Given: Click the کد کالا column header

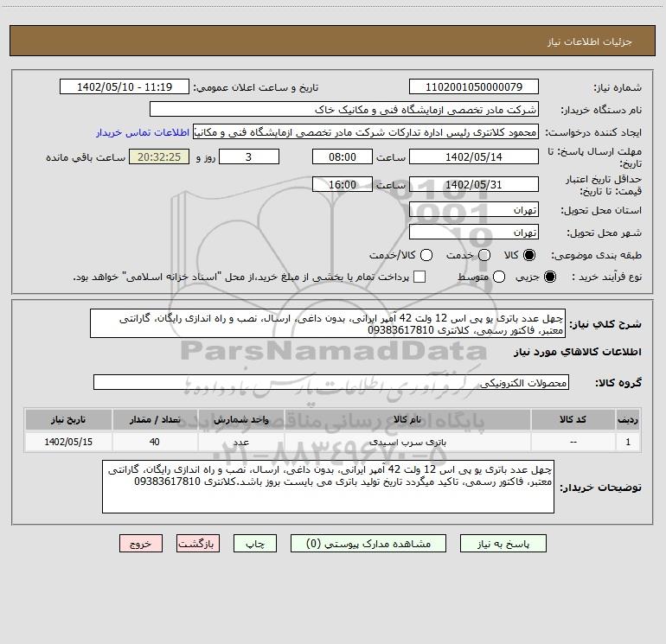Looking at the screenshot, I should (573, 419).
